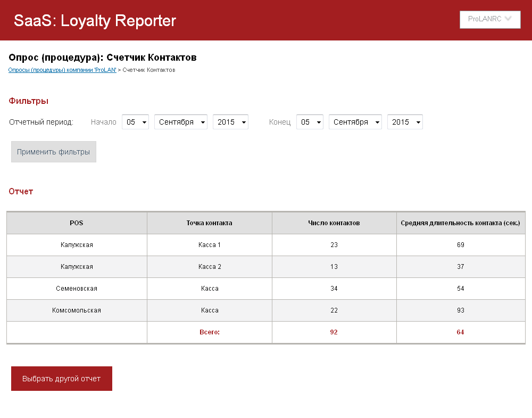The image size is (532, 418).
Task: Expand the start month Сентября dropdown
Action: coord(181,122)
